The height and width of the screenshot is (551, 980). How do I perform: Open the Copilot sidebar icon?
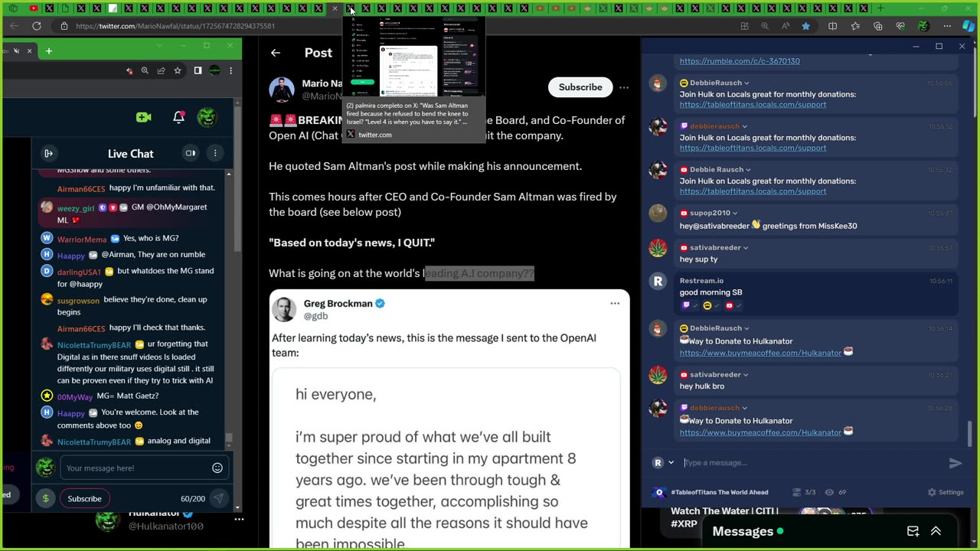tap(969, 26)
